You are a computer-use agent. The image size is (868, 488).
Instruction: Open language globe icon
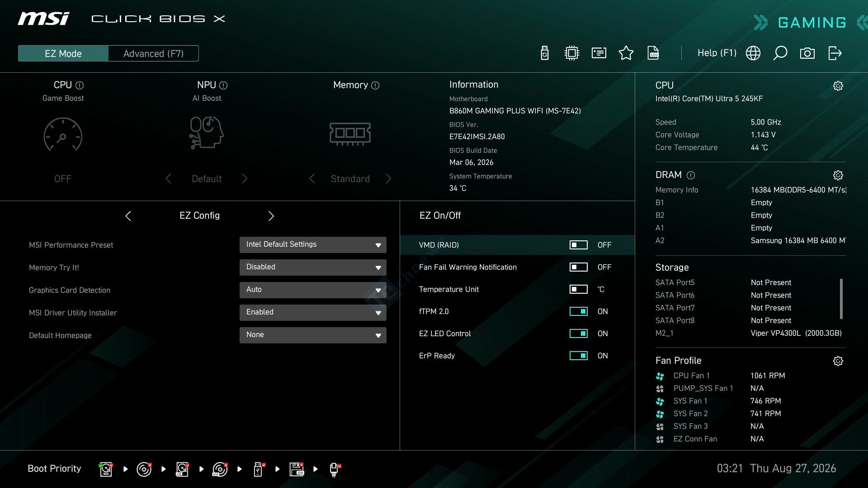(x=753, y=53)
